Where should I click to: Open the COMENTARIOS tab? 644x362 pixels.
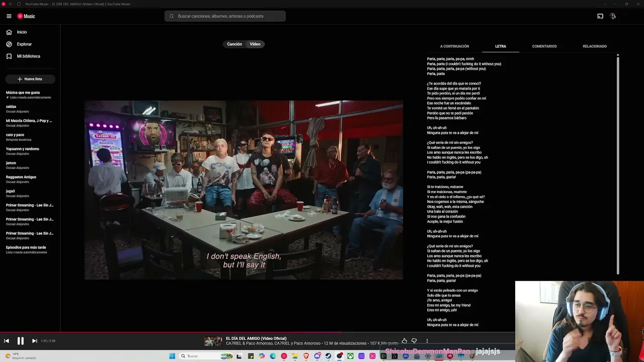[544, 46]
